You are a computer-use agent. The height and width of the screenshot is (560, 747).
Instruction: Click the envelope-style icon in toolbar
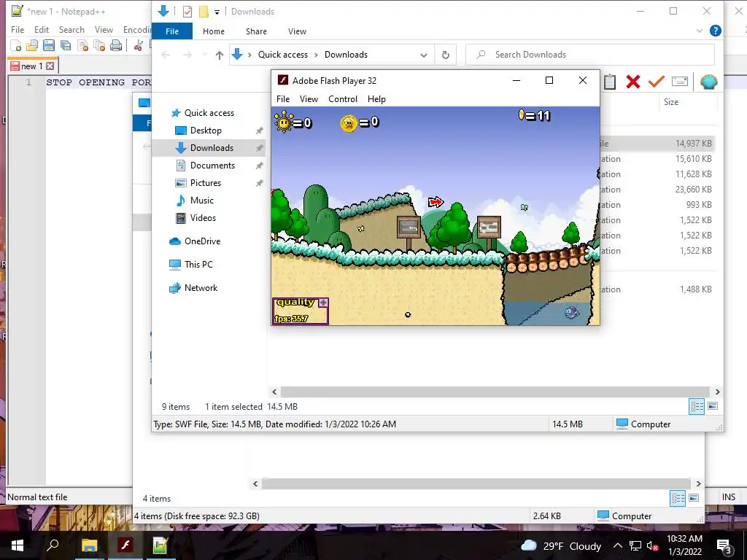click(x=680, y=82)
